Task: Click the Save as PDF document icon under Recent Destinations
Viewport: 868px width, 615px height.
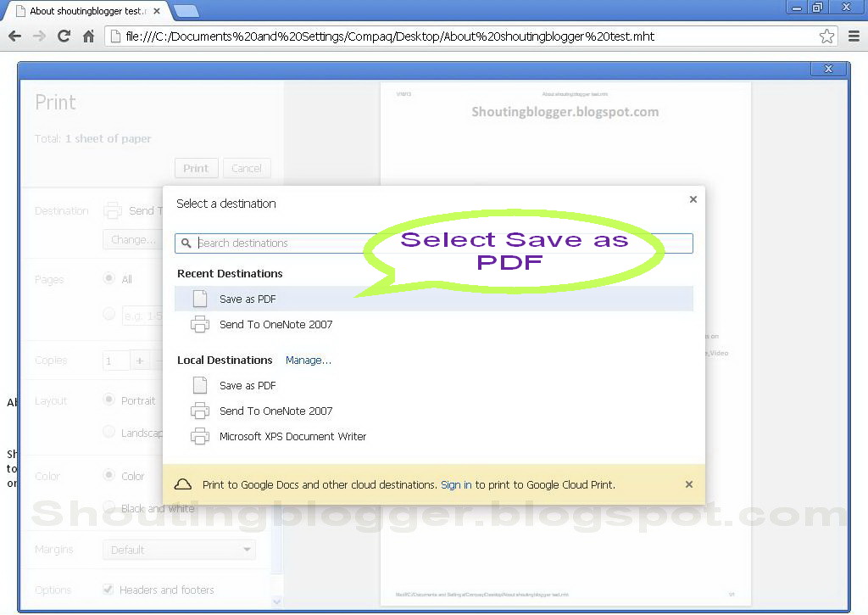Action: pos(199,299)
